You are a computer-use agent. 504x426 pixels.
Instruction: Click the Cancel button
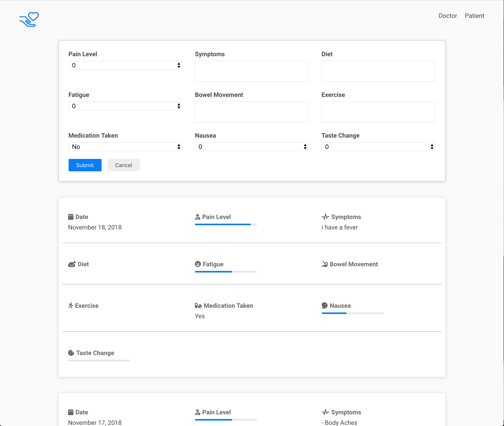pos(123,165)
